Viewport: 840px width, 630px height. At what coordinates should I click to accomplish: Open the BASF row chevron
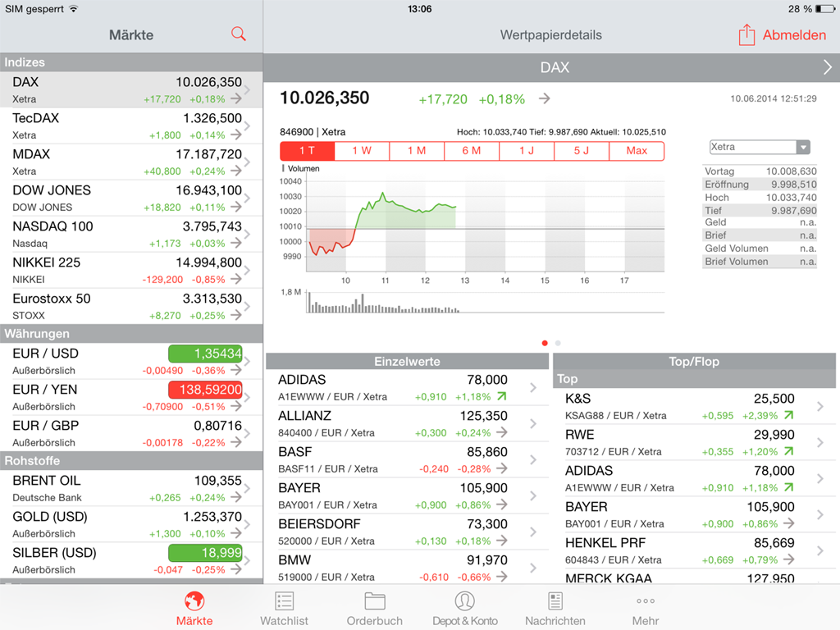click(533, 459)
